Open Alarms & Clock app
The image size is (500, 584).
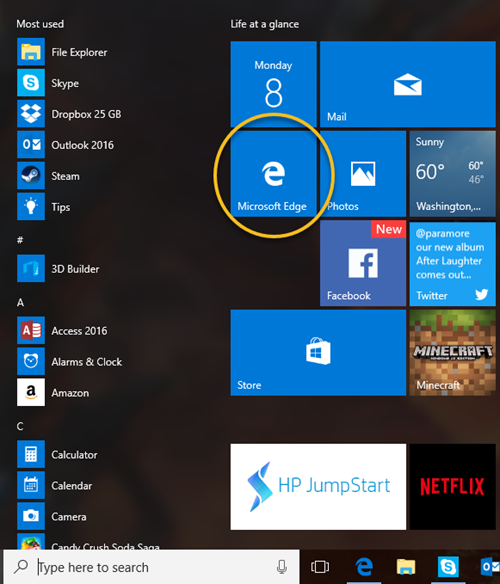[70, 361]
